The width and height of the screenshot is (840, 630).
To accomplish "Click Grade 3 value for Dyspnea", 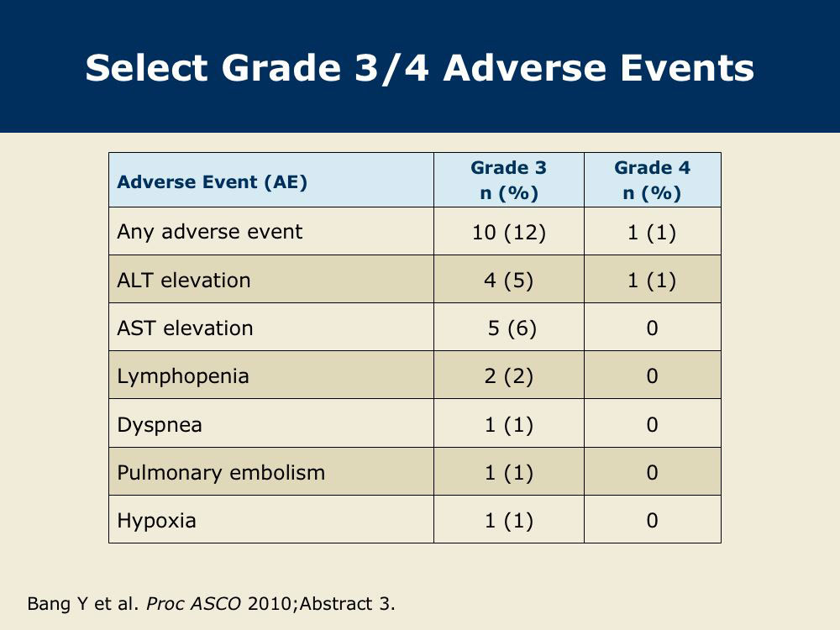I will (509, 425).
